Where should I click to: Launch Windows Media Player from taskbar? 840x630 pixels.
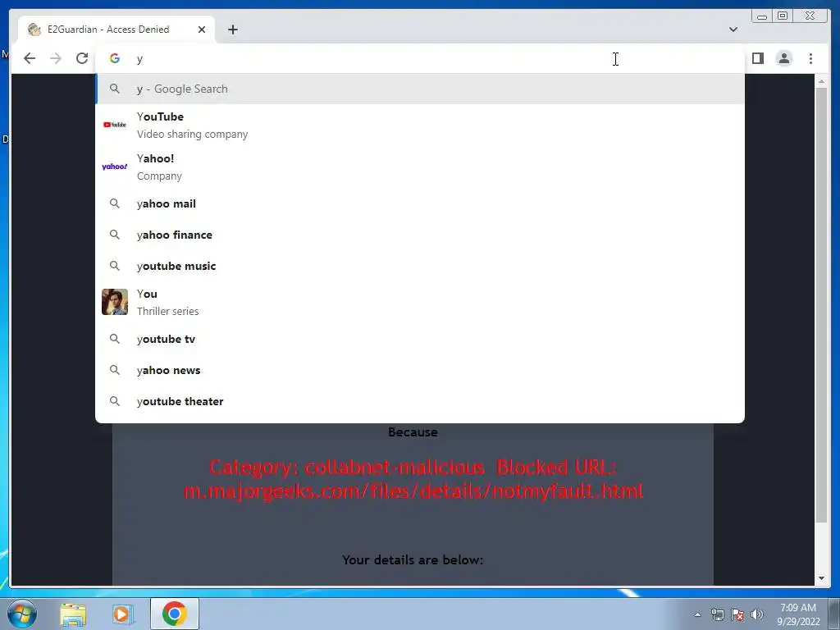[x=121, y=614]
